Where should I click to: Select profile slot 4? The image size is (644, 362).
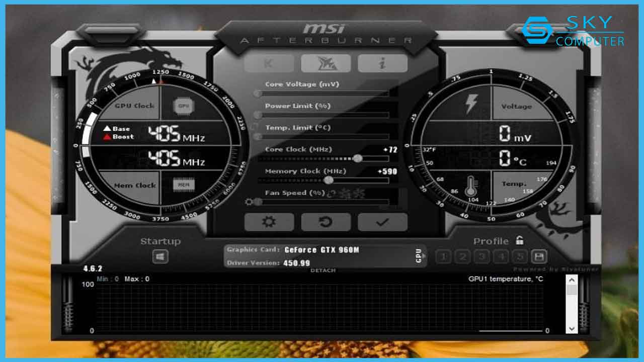tap(501, 257)
